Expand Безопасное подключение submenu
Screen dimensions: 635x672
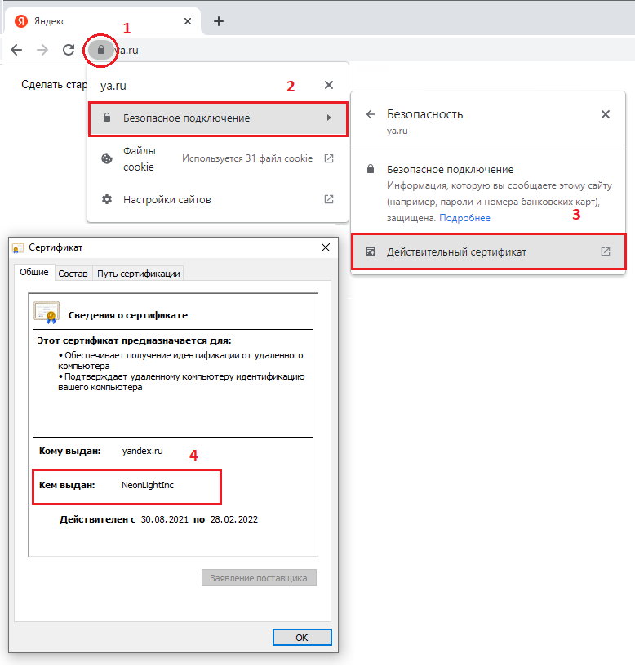[x=218, y=118]
